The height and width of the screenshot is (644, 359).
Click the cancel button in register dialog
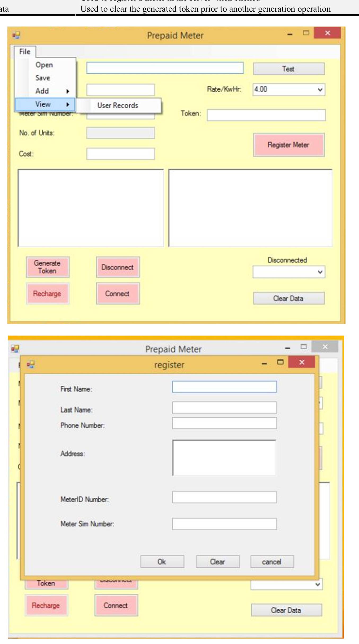tap(272, 562)
